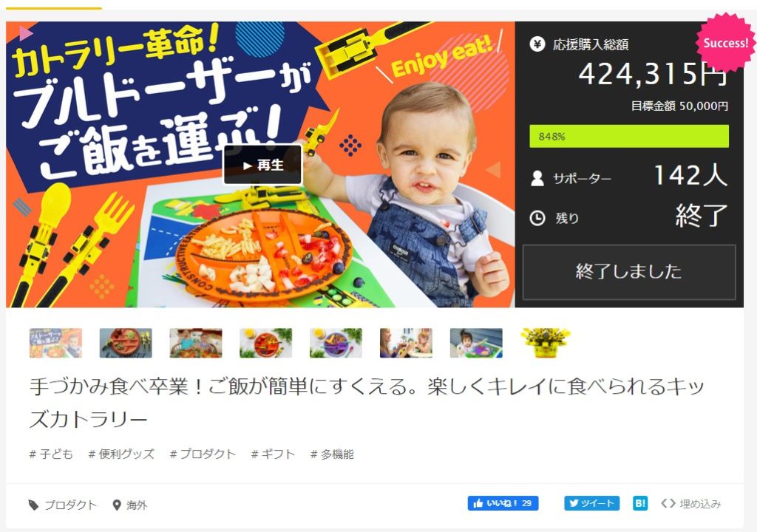Click the supporter person icon

click(537, 179)
